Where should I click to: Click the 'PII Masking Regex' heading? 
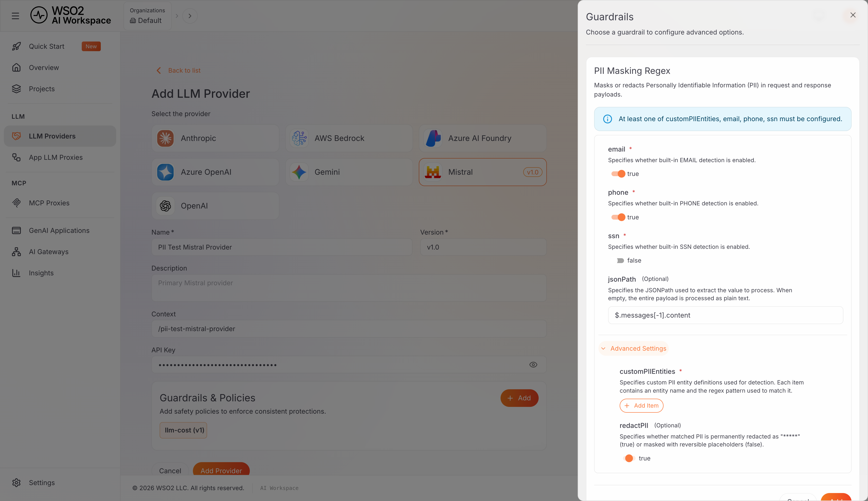[632, 71]
